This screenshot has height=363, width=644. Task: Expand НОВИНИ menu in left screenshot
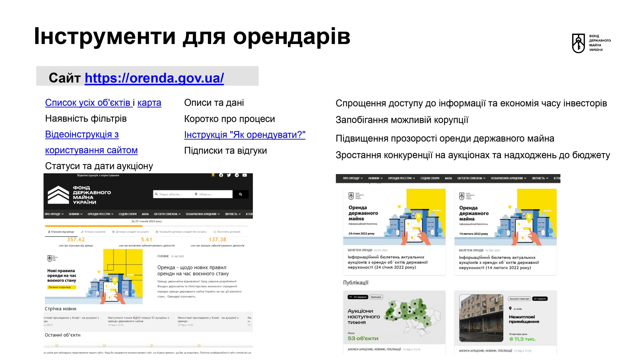click(75, 214)
